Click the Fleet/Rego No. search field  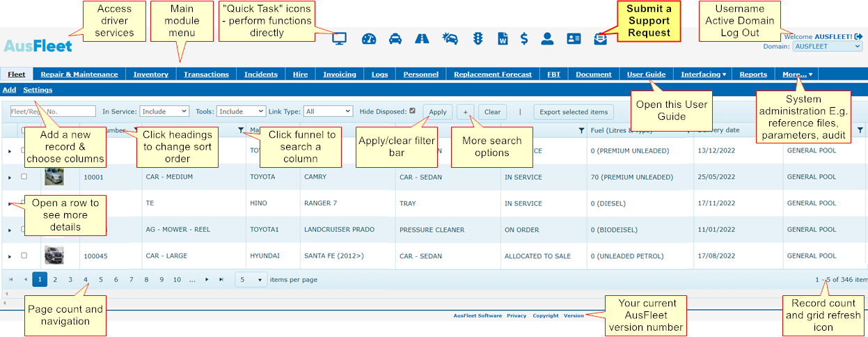[53, 111]
